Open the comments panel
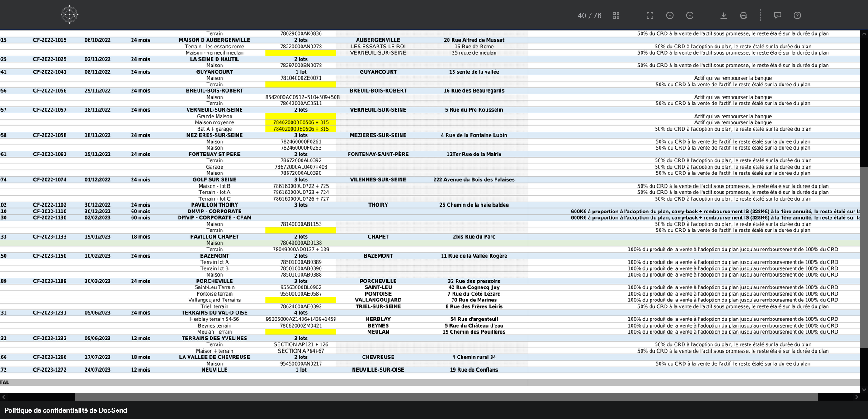868x419 pixels. pyautogui.click(x=777, y=15)
